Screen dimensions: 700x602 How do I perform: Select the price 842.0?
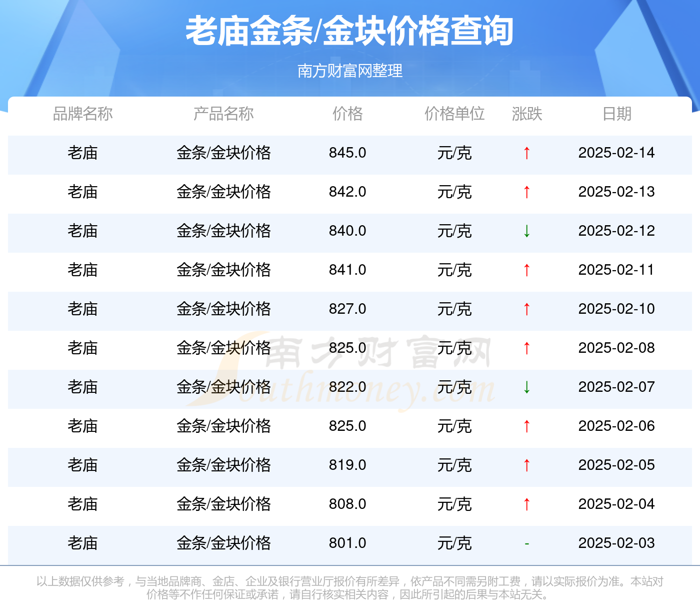pyautogui.click(x=347, y=192)
